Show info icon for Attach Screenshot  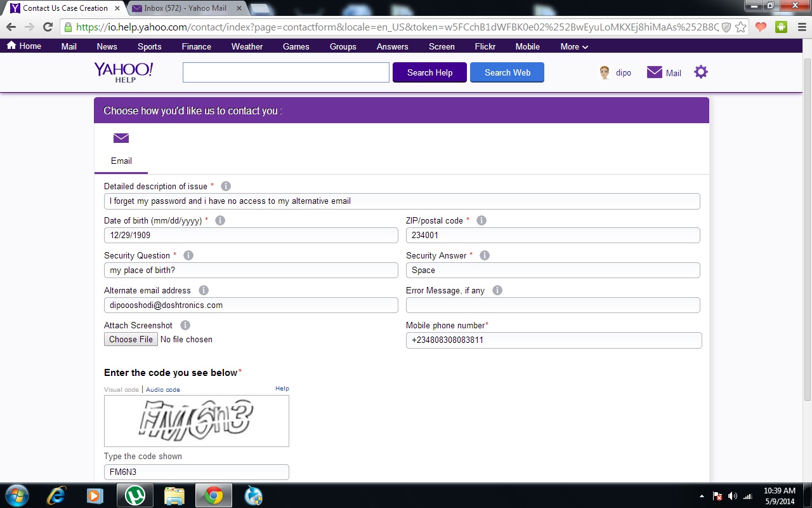point(185,325)
